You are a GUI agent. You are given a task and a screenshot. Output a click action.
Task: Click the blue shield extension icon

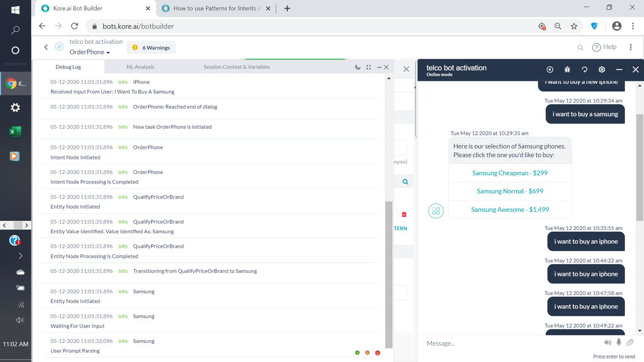pyautogui.click(x=595, y=26)
